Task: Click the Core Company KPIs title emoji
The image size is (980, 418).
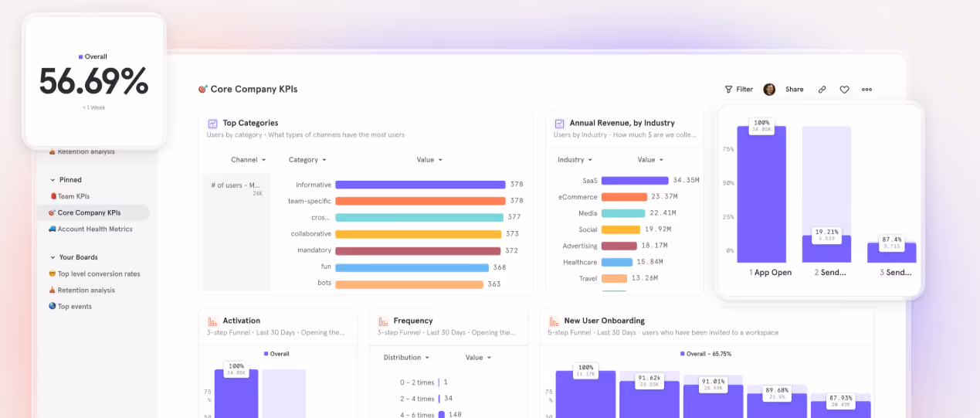Action: point(203,89)
